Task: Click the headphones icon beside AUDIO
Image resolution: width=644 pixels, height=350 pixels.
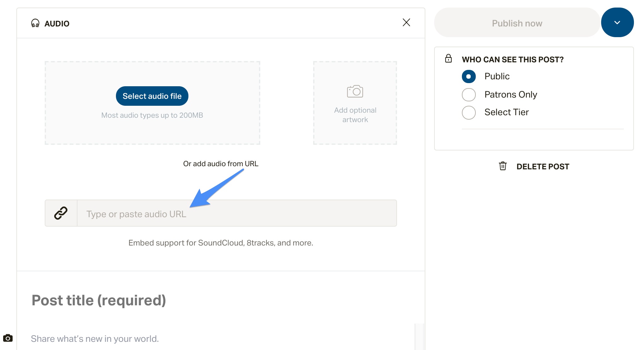Action: pos(35,23)
